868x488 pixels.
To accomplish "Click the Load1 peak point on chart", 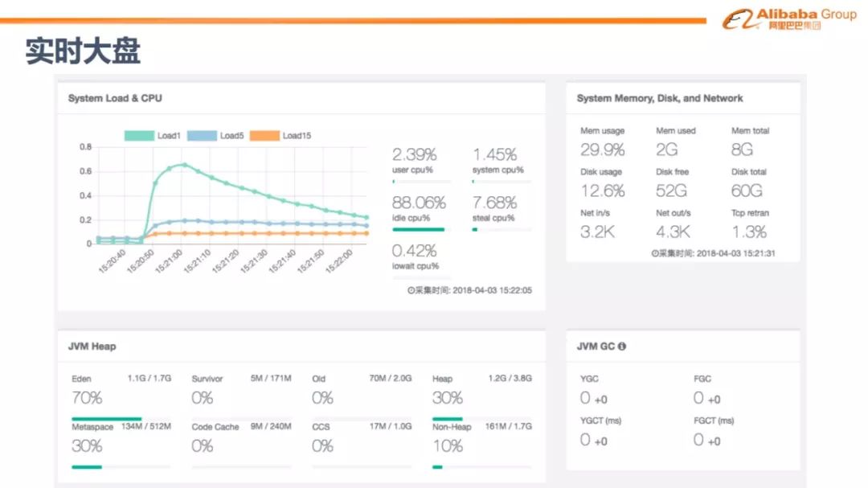I will 184,165.
